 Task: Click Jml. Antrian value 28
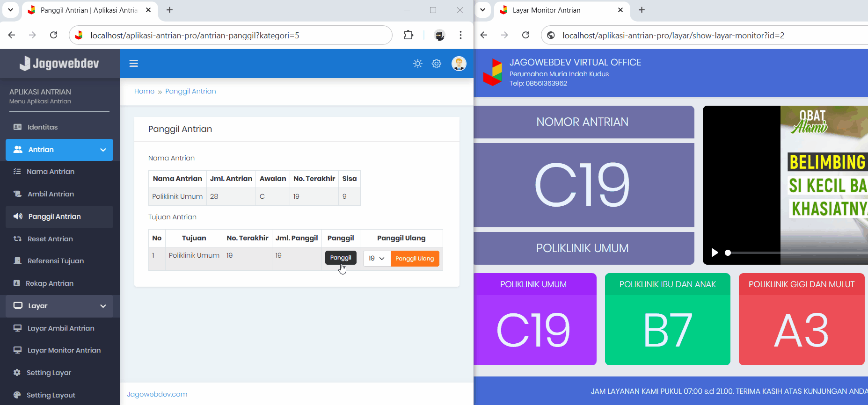(x=214, y=196)
